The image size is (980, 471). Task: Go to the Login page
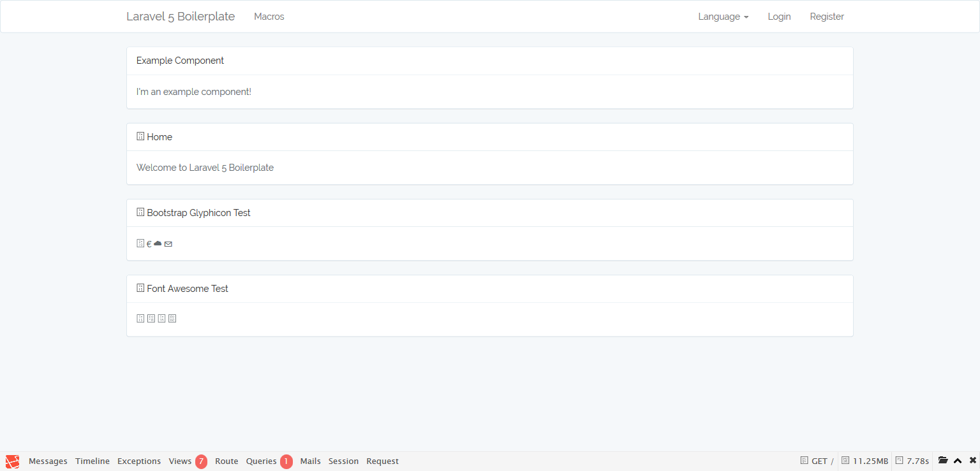pos(779,17)
